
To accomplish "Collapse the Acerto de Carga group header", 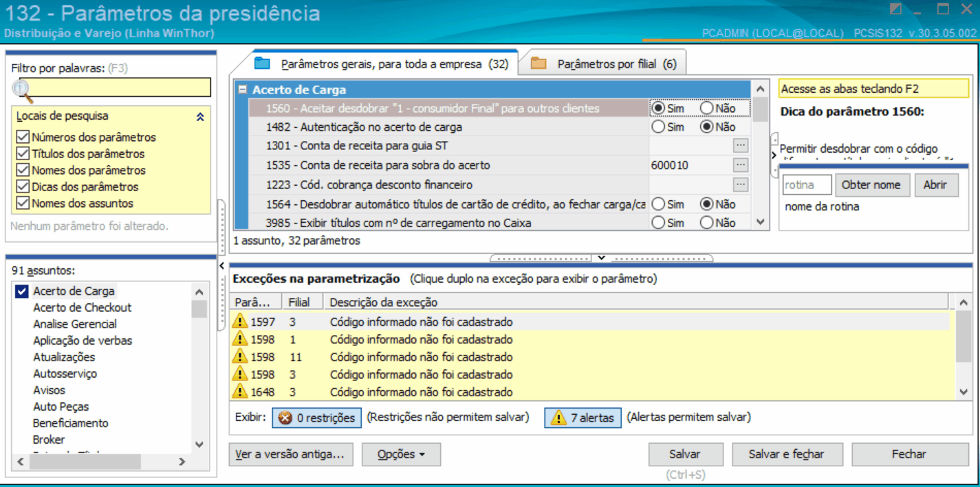I will point(242,89).
